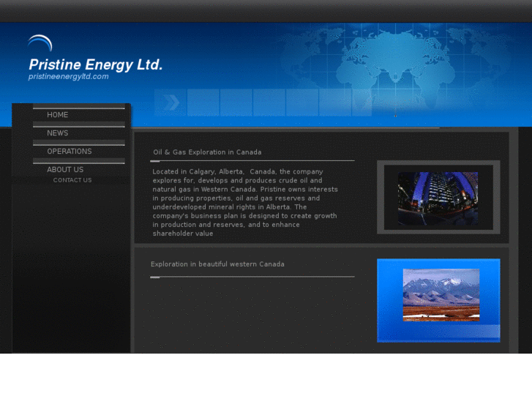
Task: Click the 'Located in Calgary, Alberta' paragraph
Action: 245,202
